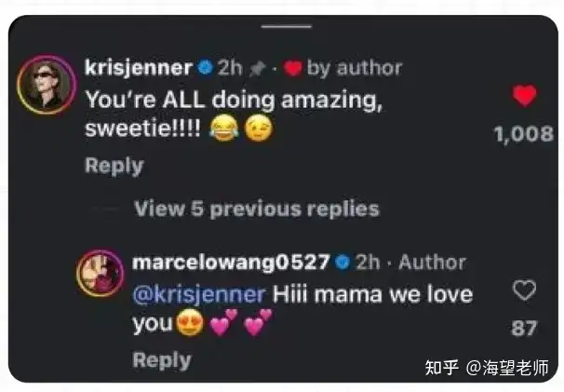Click the laughing-crying emoji in krisjenner's comment
Viewport: 564px width, 392px height.
[224, 128]
